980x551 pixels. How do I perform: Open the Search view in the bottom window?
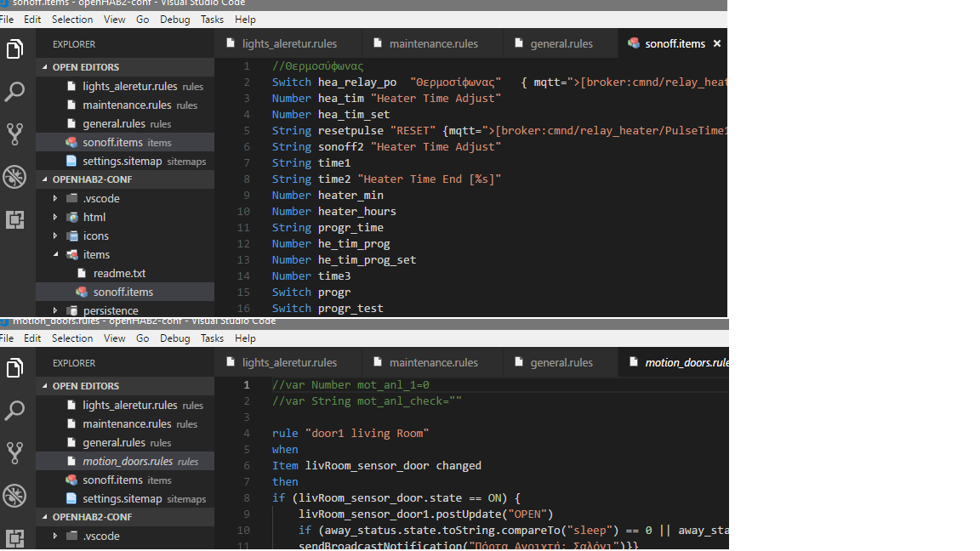click(14, 411)
